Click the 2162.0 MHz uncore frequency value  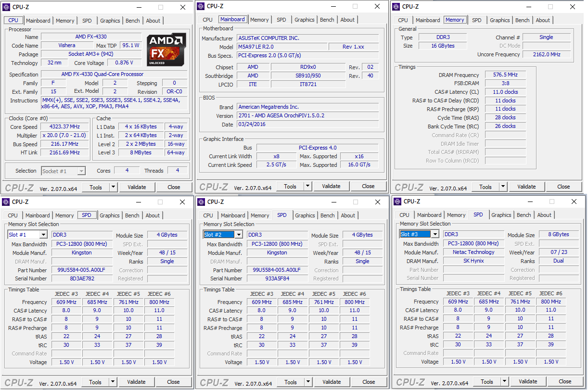(547, 55)
